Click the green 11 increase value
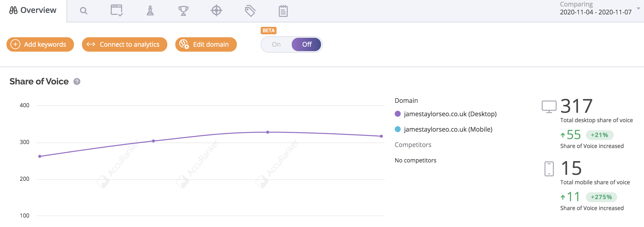The width and height of the screenshot is (644, 227). point(573,197)
